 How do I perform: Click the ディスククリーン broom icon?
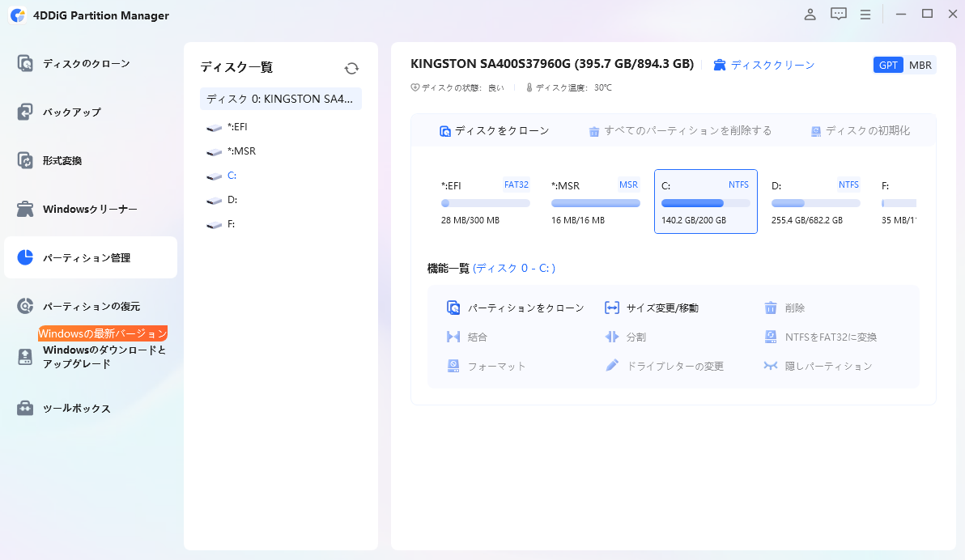pos(719,65)
